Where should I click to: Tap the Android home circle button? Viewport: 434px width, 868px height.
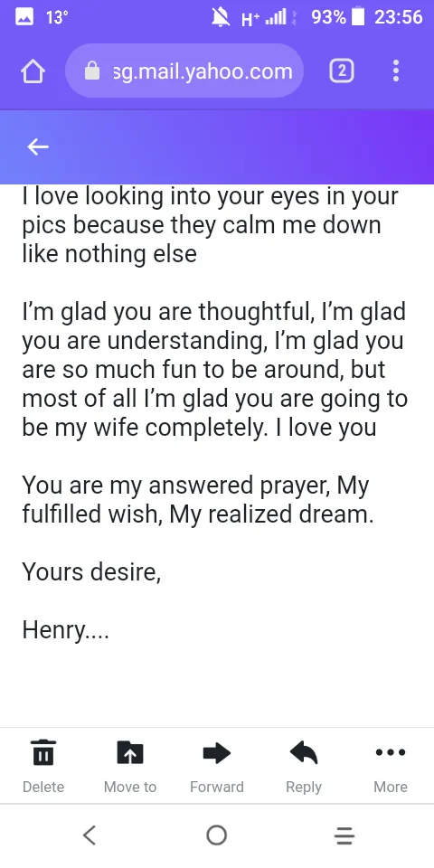(216, 835)
